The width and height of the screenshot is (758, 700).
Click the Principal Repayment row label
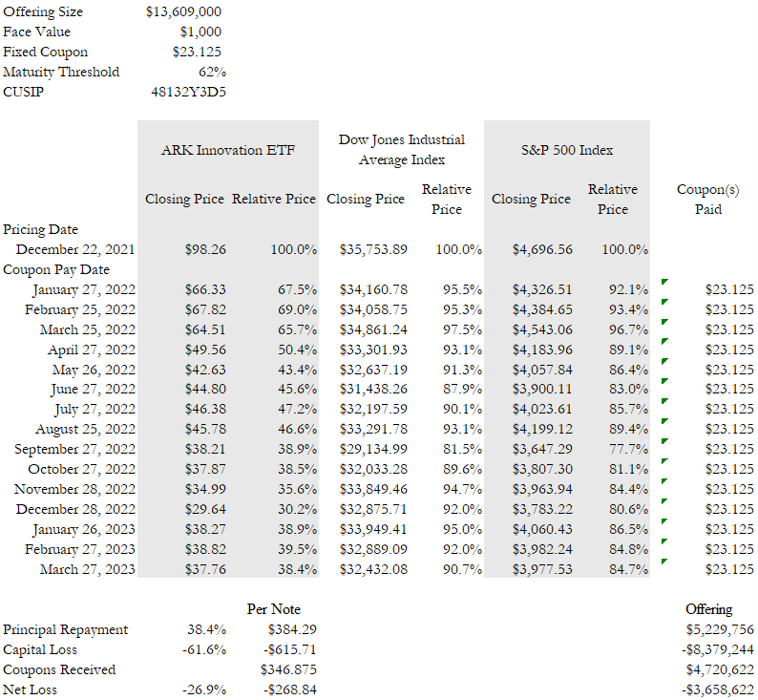tap(65, 629)
